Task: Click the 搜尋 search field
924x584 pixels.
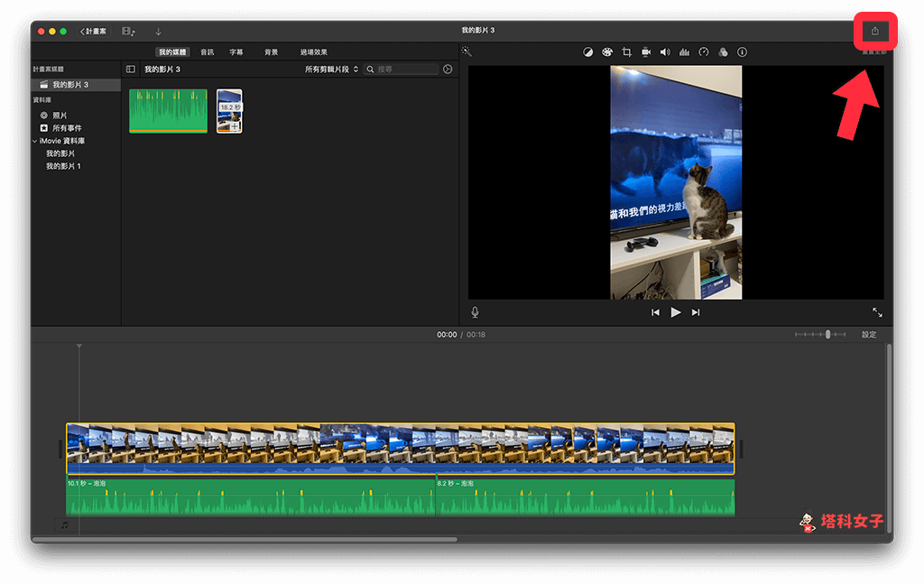Action: pyautogui.click(x=402, y=69)
